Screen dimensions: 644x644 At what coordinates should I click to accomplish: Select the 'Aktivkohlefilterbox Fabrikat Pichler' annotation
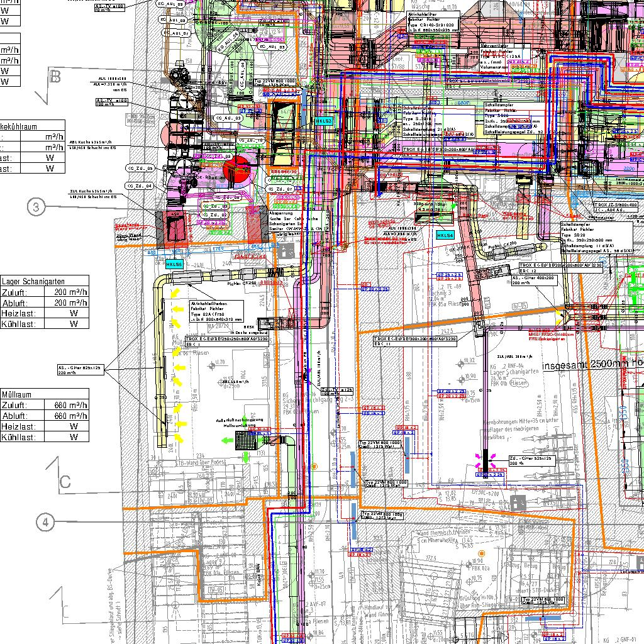(216, 311)
